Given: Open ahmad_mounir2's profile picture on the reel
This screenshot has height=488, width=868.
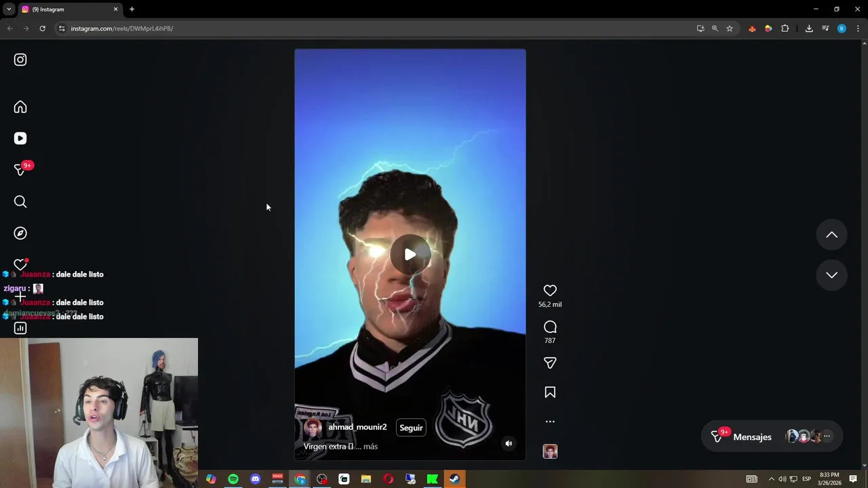Looking at the screenshot, I should [313, 428].
